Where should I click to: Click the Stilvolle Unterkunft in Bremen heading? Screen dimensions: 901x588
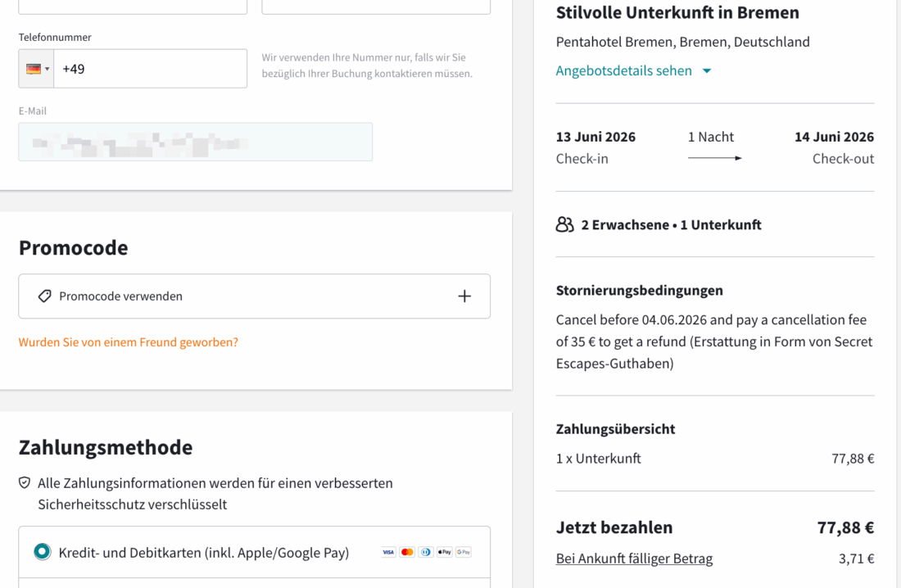coord(677,13)
